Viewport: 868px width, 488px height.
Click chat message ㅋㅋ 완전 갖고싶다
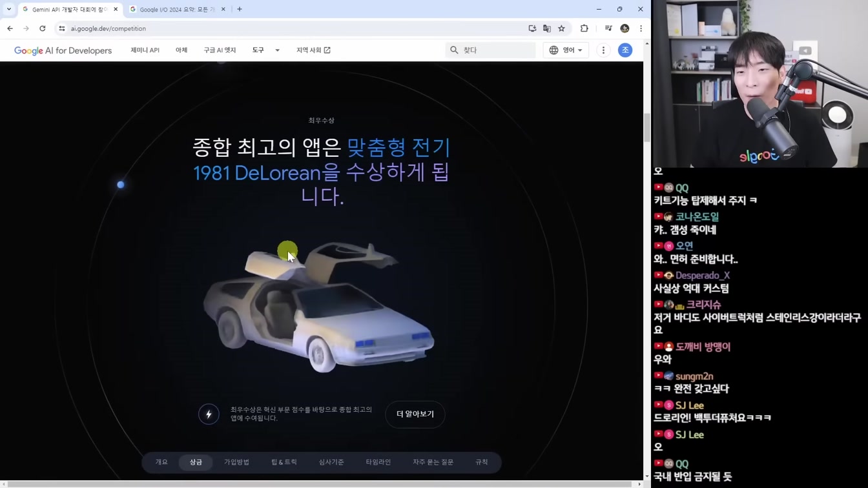[691, 389]
